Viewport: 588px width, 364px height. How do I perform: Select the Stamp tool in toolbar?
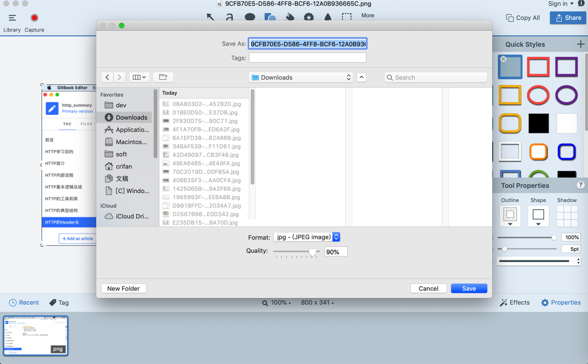[x=309, y=17]
